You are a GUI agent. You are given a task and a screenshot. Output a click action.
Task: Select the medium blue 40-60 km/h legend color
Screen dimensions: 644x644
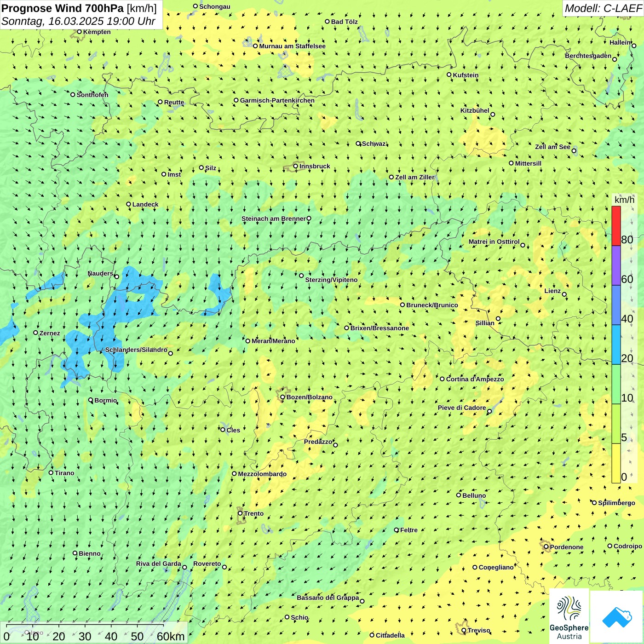(x=616, y=305)
